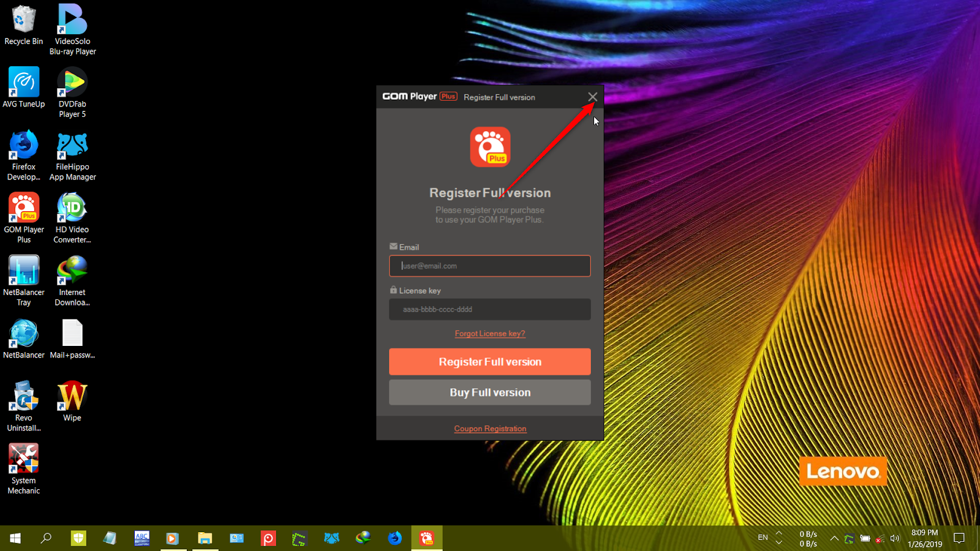Open the Recycle Bin desktop icon
Screen dimensions: 980x551
(x=24, y=25)
